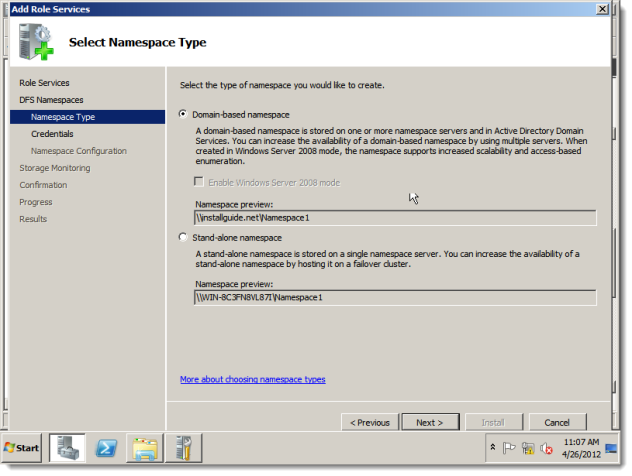Close the Add Role Services dialog
Screen dimensions: 632x476
click(x=602, y=9)
